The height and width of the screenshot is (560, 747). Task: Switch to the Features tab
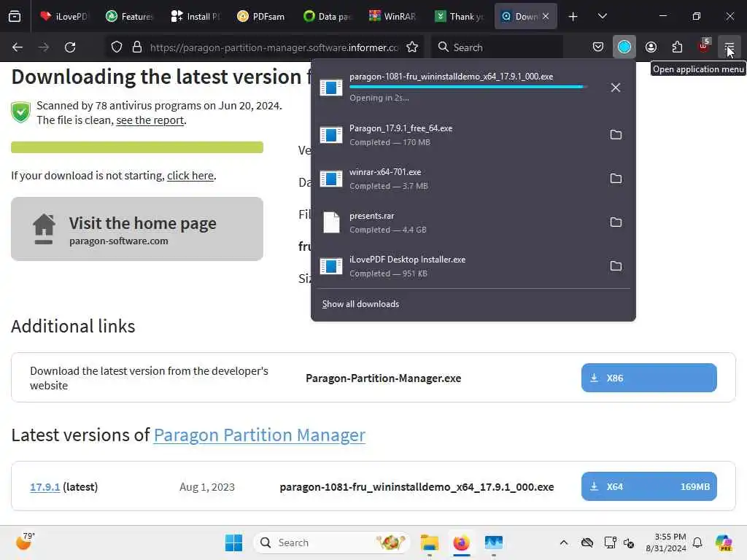129,16
